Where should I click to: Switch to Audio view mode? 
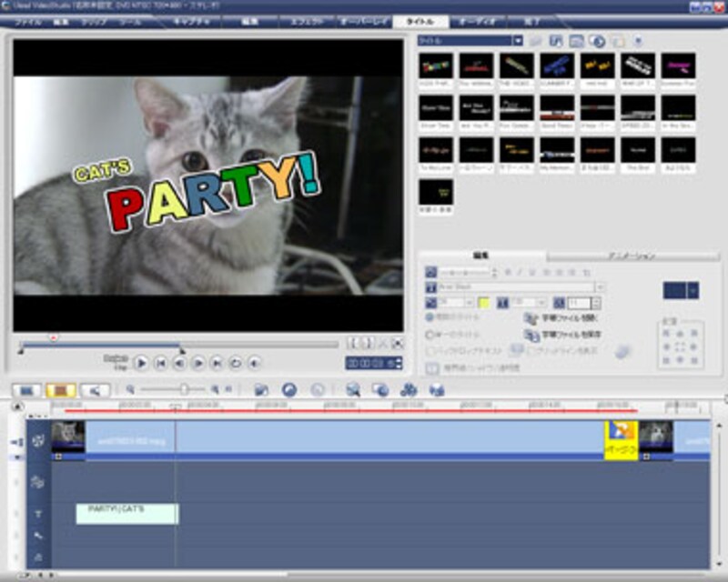(94, 390)
